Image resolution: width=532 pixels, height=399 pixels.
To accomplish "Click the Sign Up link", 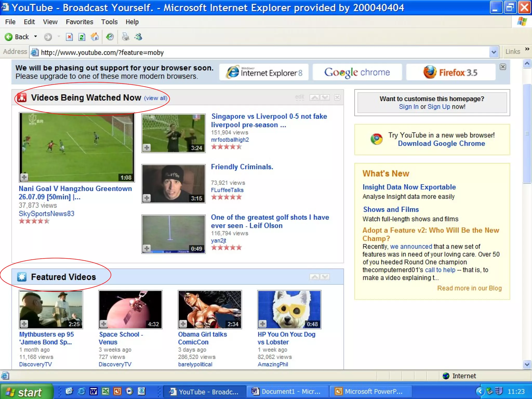I will (x=438, y=107).
